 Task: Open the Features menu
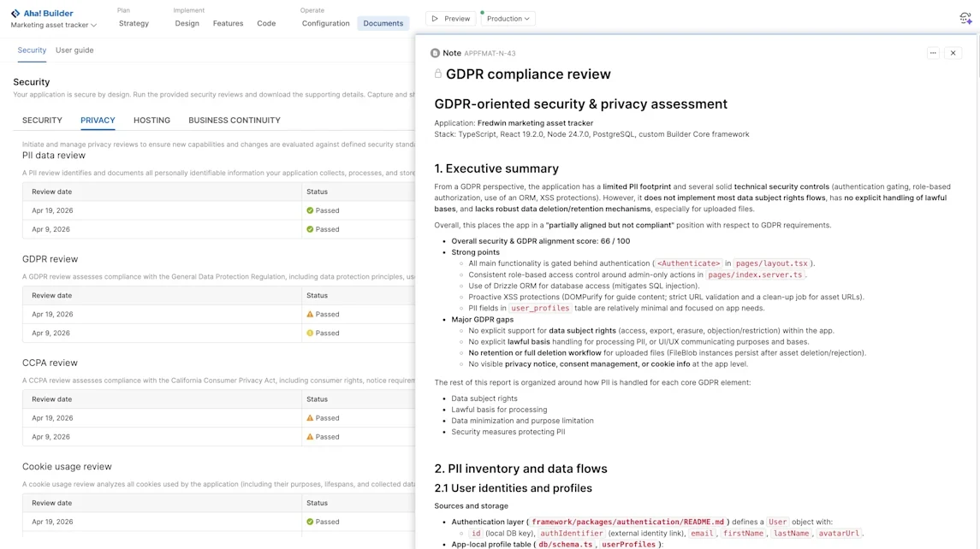tap(229, 23)
